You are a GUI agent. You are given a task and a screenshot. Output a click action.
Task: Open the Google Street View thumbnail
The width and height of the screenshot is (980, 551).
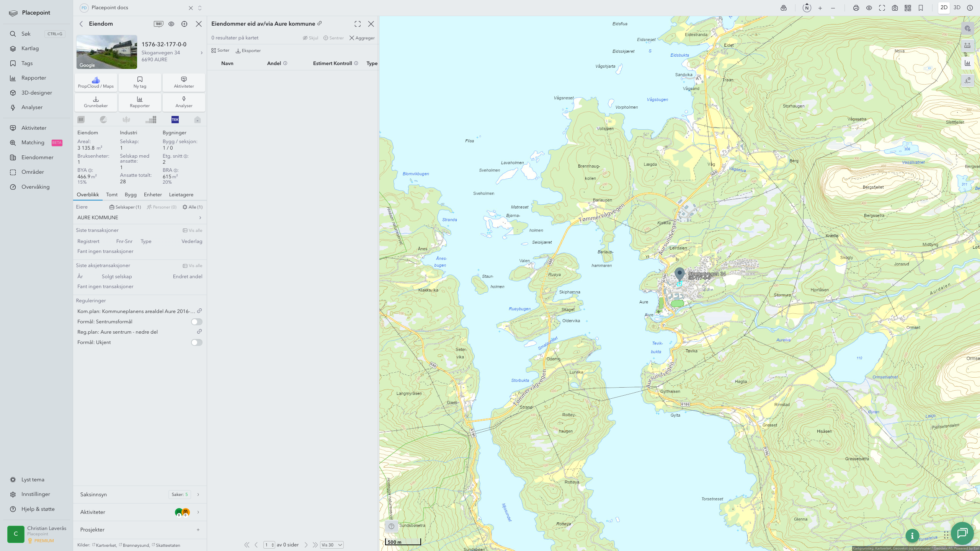[106, 52]
